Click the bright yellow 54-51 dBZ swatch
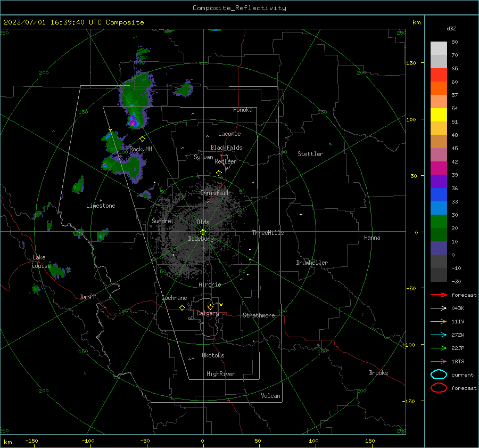 pyautogui.click(x=439, y=115)
